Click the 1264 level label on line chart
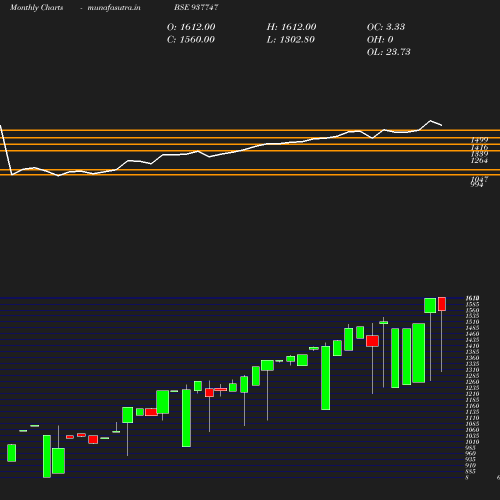Screen dimensions: 500x500 (479, 161)
